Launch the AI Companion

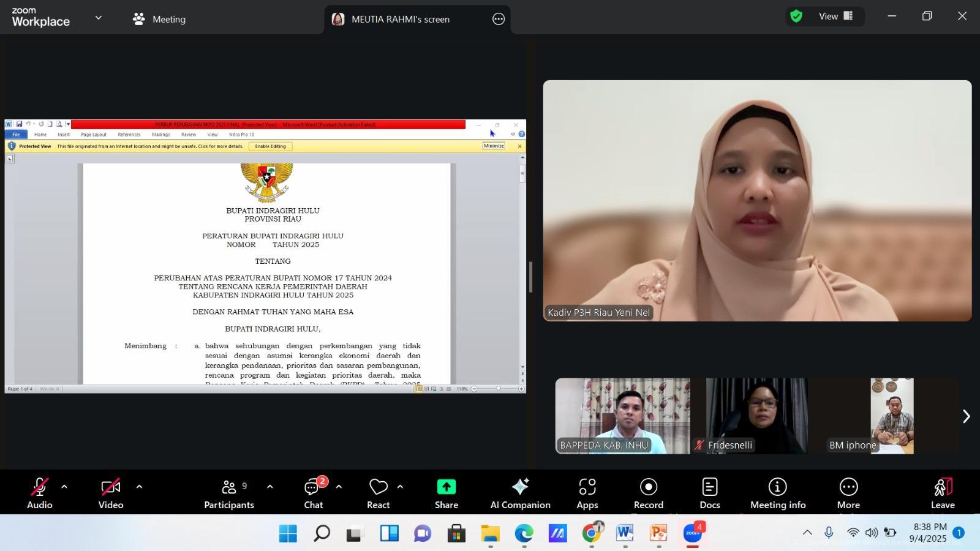tap(520, 493)
